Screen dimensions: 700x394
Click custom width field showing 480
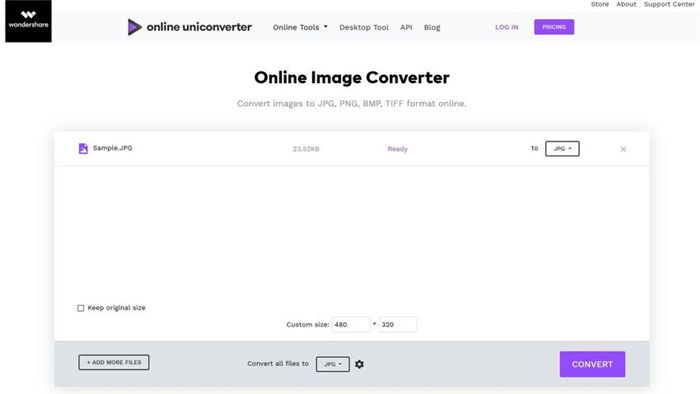click(x=351, y=324)
